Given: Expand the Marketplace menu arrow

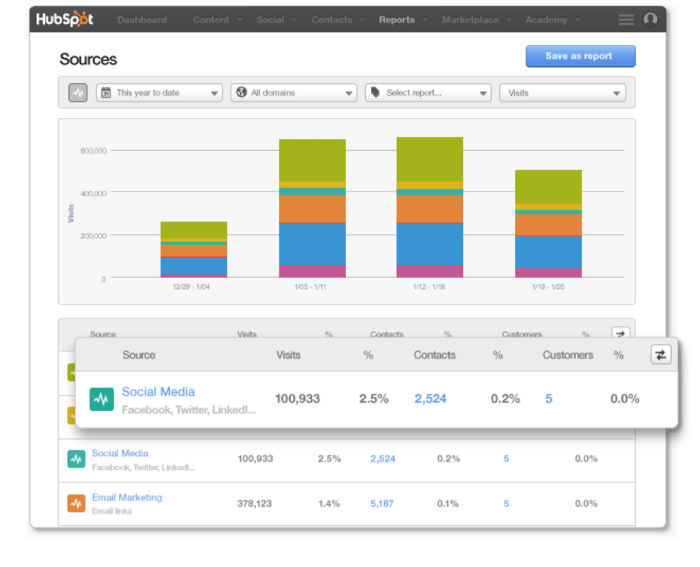Looking at the screenshot, I should pos(508,20).
